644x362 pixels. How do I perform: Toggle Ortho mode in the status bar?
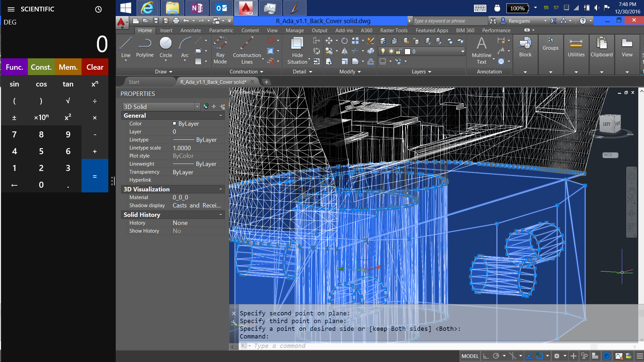tap(486, 356)
